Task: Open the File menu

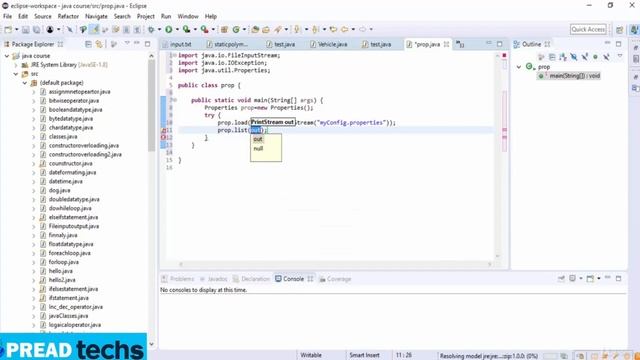Action: tap(7, 16)
